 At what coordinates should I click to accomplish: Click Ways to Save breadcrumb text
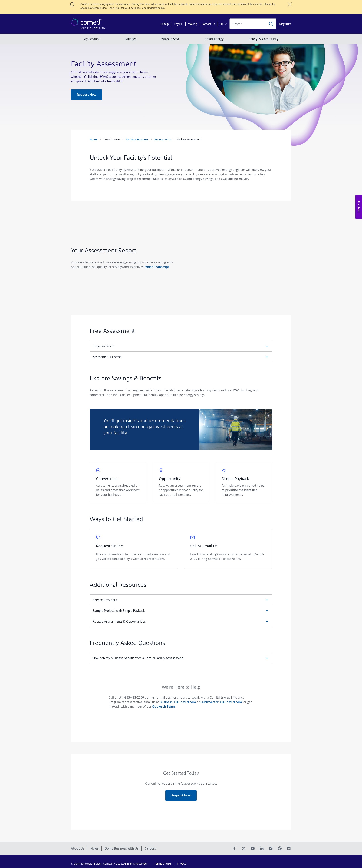(111, 139)
